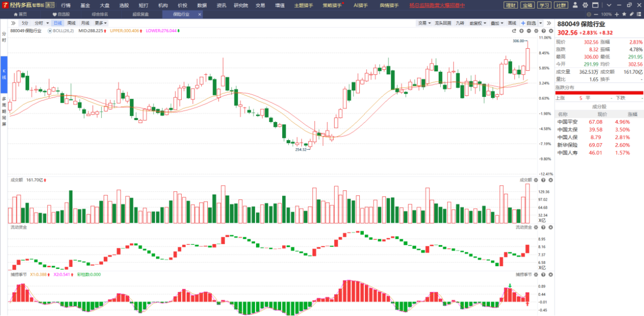The height and width of the screenshot is (316, 644).
Task: Close the main chart indicator (X icon)
Action: [550, 31]
